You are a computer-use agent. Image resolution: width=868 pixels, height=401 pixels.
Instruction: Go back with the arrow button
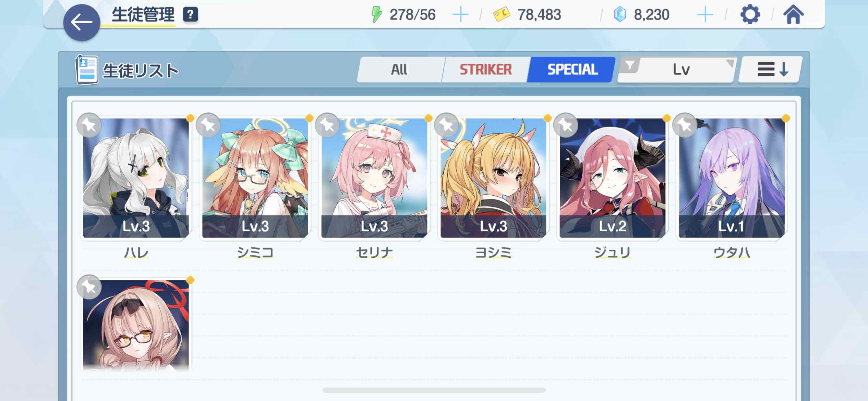82,23
